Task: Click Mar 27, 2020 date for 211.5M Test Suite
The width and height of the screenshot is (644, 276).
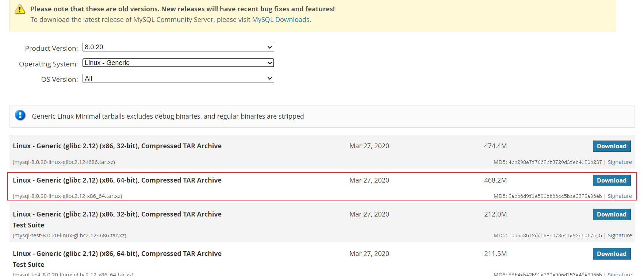Action: coord(369,254)
